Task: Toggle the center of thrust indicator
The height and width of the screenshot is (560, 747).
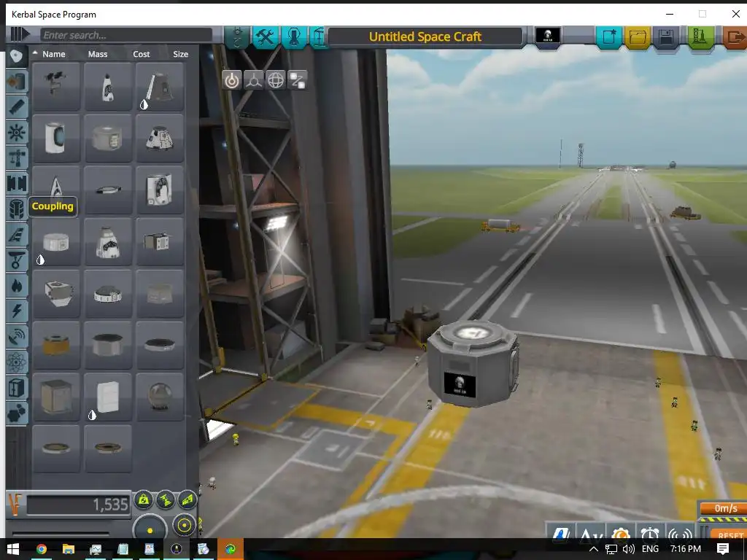Action: (166, 499)
